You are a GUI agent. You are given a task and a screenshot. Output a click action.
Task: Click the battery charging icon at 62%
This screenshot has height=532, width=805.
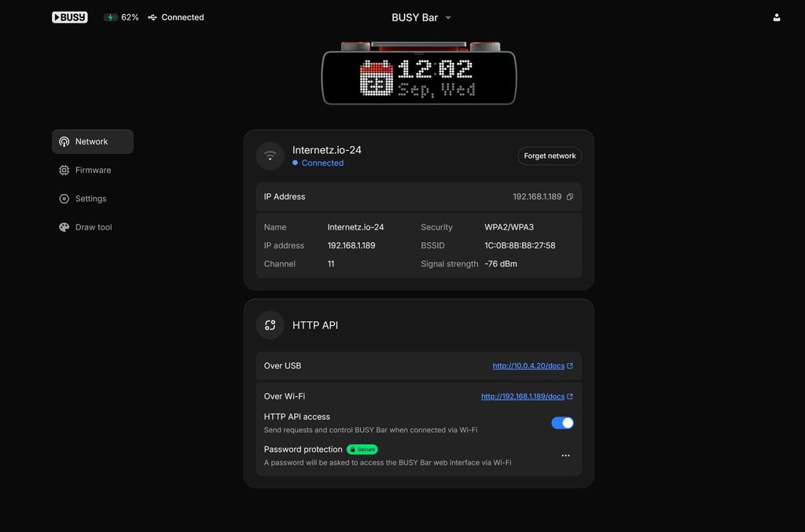[x=110, y=17]
